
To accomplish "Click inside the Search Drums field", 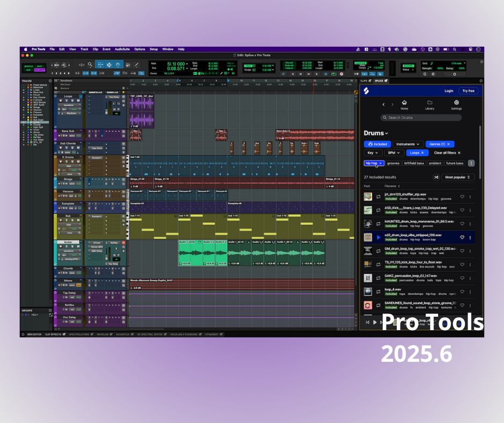I will point(421,118).
